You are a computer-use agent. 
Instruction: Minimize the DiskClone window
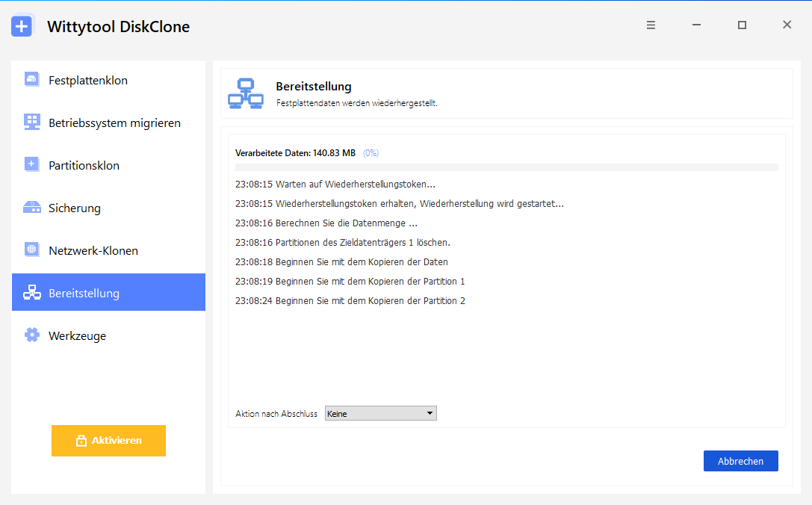click(696, 25)
